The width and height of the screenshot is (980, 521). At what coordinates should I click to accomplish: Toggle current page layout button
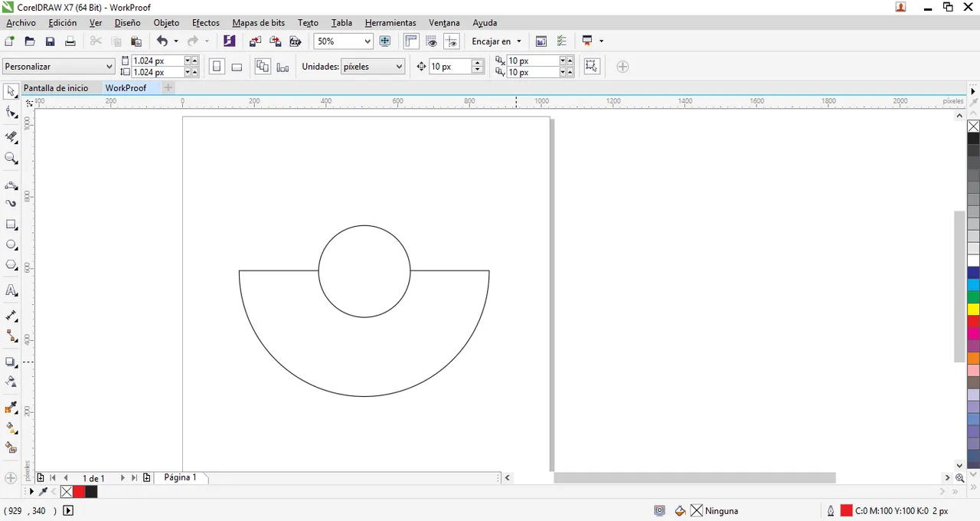pos(283,67)
